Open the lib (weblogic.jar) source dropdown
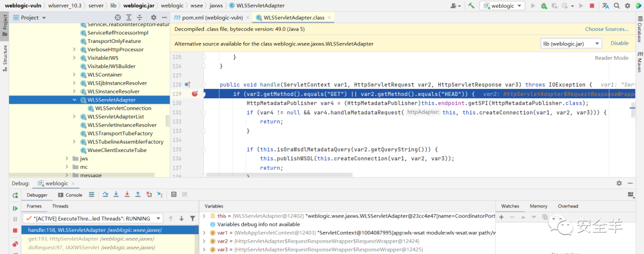644x254 pixels. (x=571, y=44)
